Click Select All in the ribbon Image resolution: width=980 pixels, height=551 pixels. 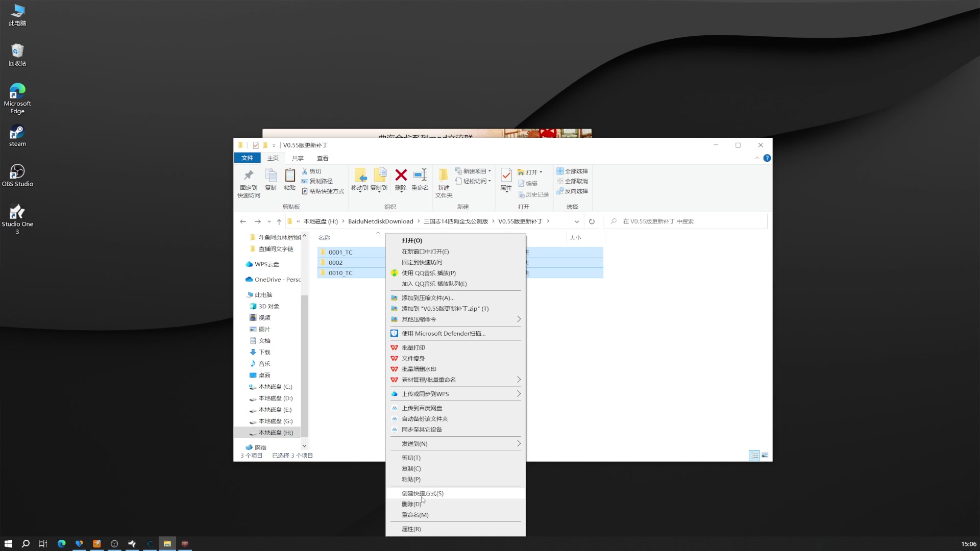572,171
